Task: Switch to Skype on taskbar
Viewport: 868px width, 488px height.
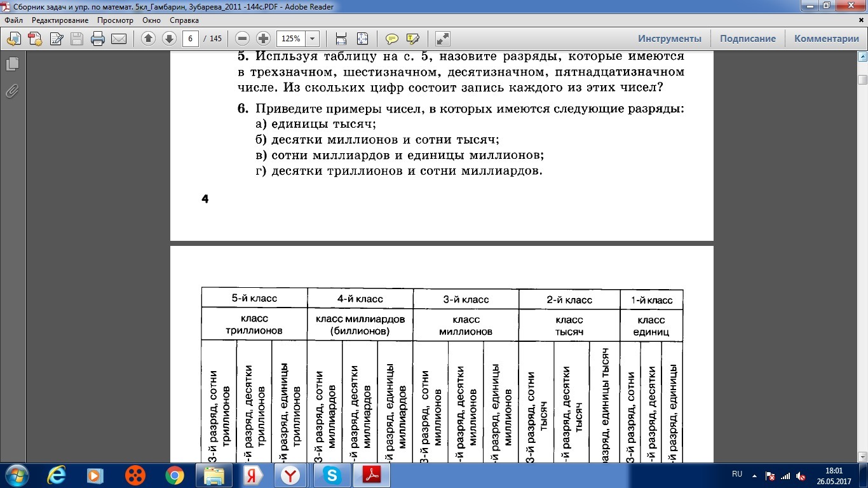Action: 331,475
